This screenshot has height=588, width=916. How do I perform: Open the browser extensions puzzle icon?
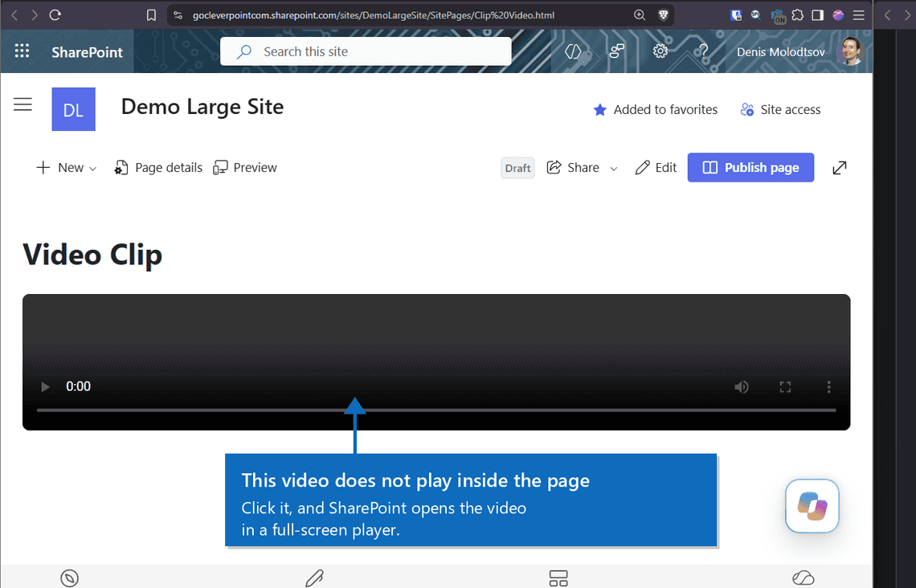coord(797,15)
